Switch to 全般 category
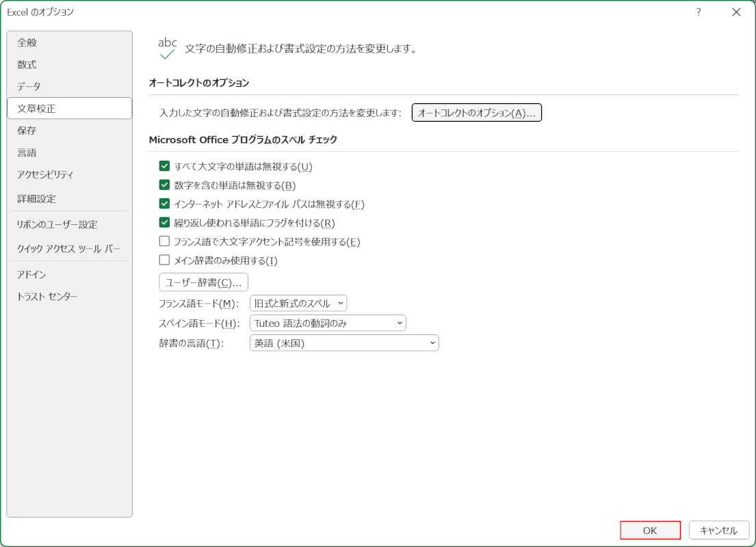 pyautogui.click(x=27, y=42)
